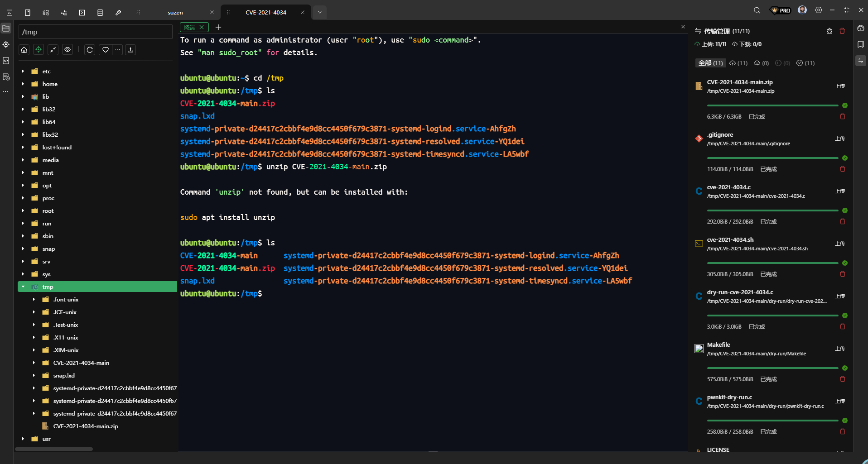The image size is (868, 464).
Task: Open the wrench tools icon in top bar
Action: click(118, 13)
